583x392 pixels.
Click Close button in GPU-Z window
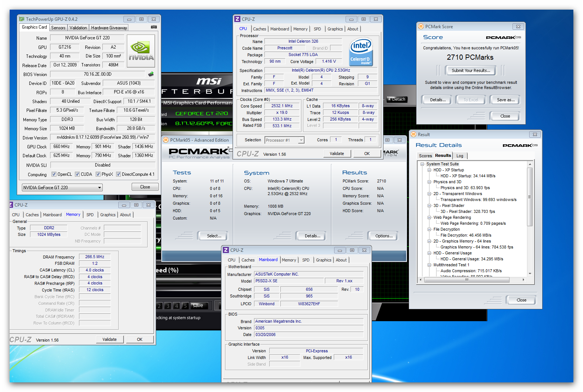pyautogui.click(x=145, y=187)
